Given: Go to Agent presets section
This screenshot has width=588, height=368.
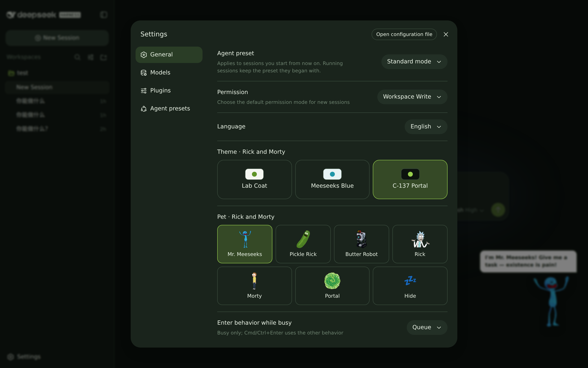Looking at the screenshot, I should click(x=169, y=109).
